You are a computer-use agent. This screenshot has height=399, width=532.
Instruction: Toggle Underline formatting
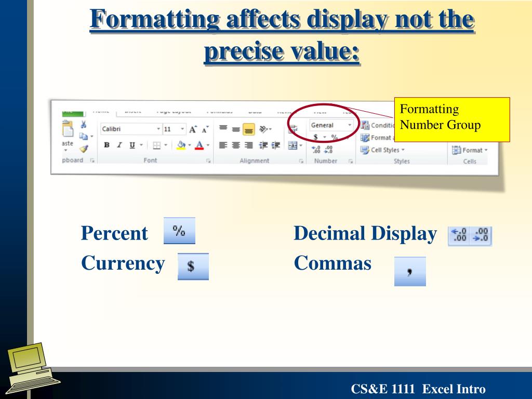(132, 145)
